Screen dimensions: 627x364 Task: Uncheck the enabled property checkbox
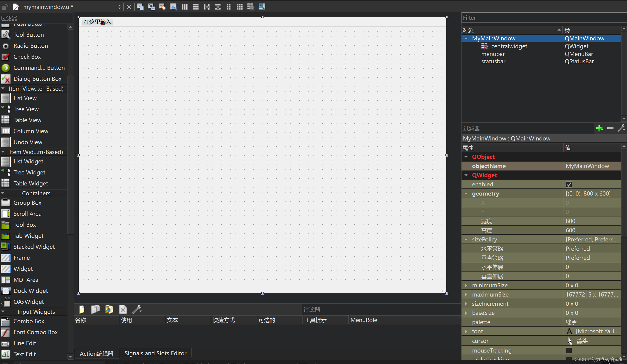[x=569, y=185]
